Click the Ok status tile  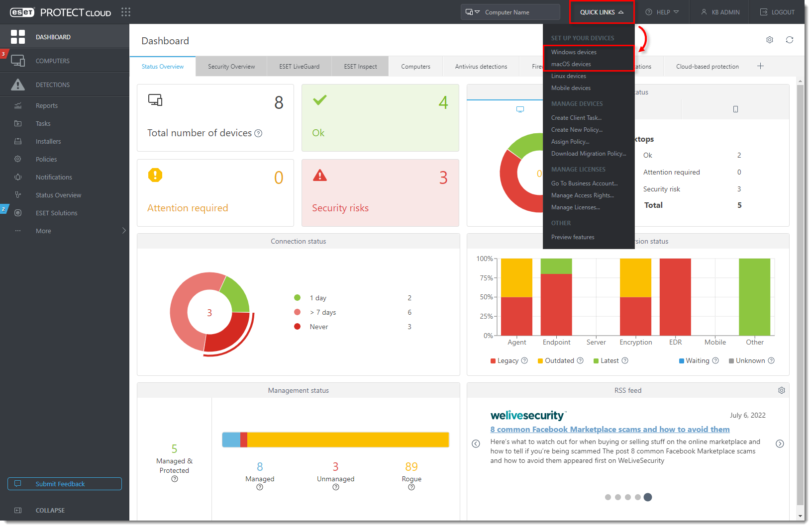coord(380,118)
